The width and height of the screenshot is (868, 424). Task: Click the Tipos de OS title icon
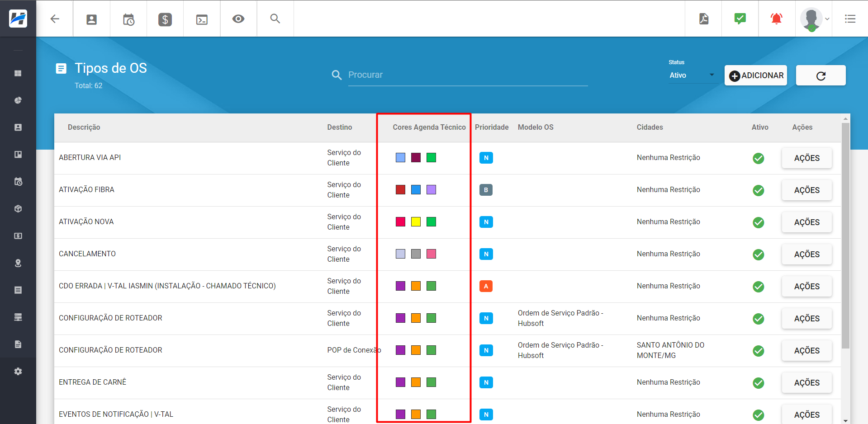[61, 68]
